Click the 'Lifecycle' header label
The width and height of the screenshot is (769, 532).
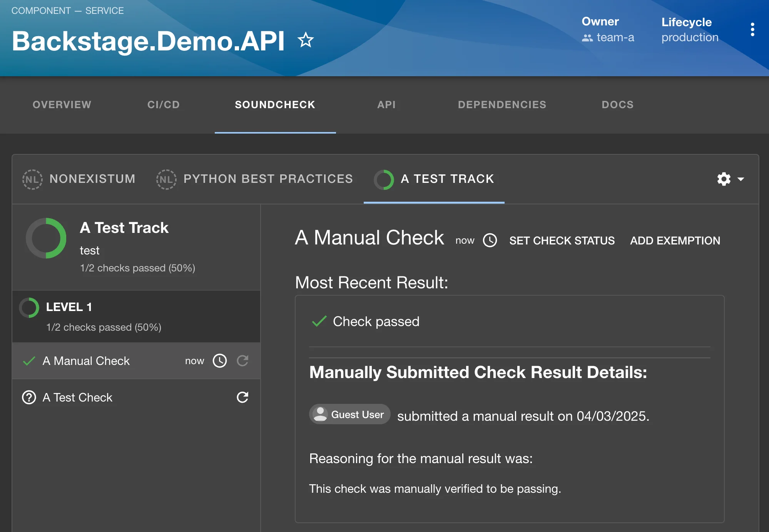pyautogui.click(x=686, y=22)
